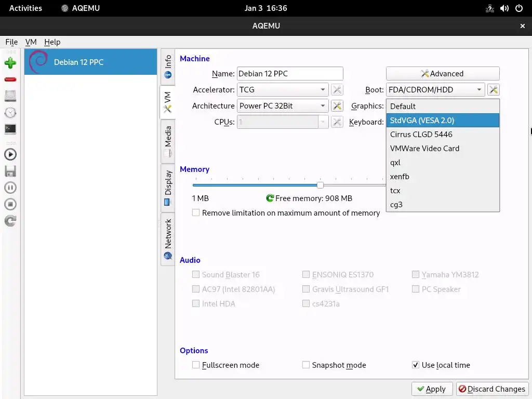Image resolution: width=532 pixels, height=399 pixels.
Task: Select StdVGA (VESA 2.0) graphics option
Action: click(443, 121)
